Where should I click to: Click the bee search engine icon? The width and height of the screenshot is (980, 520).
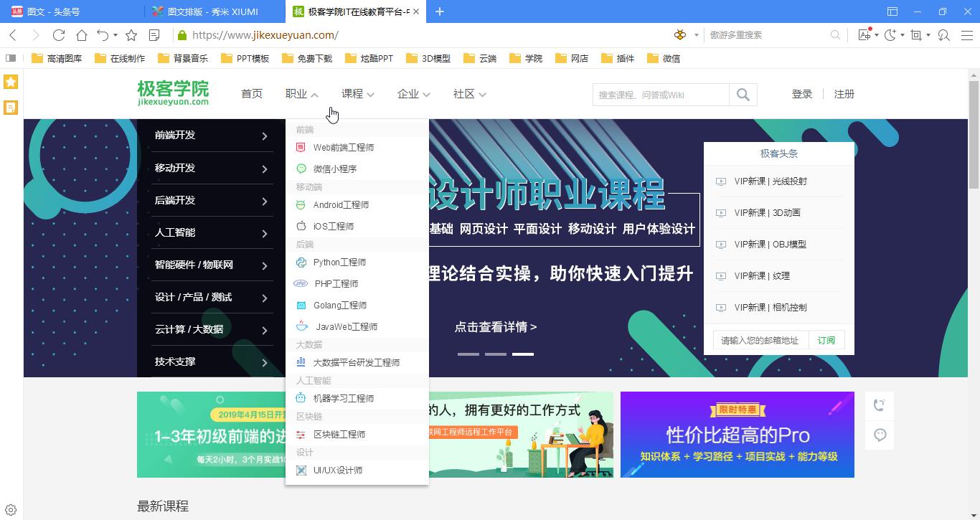click(x=679, y=34)
